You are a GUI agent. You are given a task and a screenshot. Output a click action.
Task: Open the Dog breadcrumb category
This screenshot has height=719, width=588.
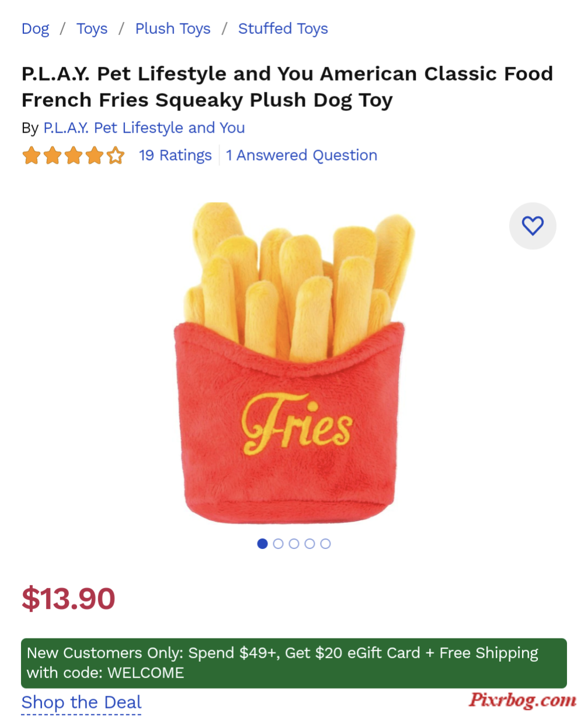pos(35,29)
